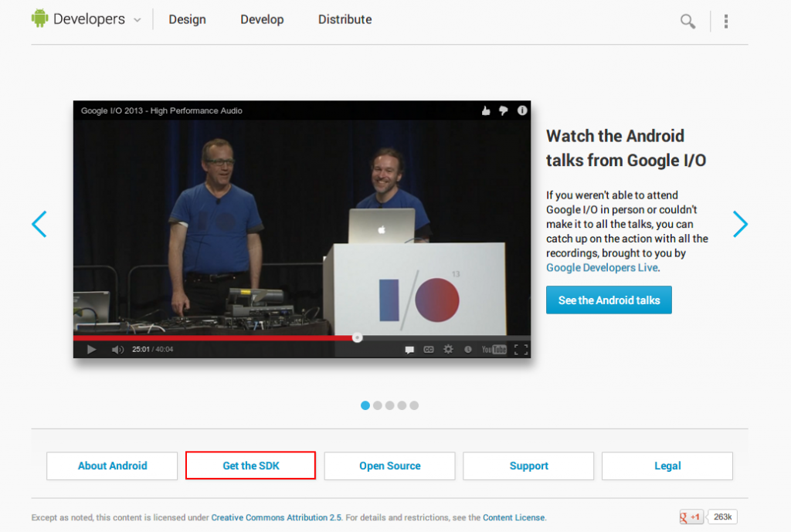791x532 pixels.
Task: Show video info via the i icon
Action: 522,110
